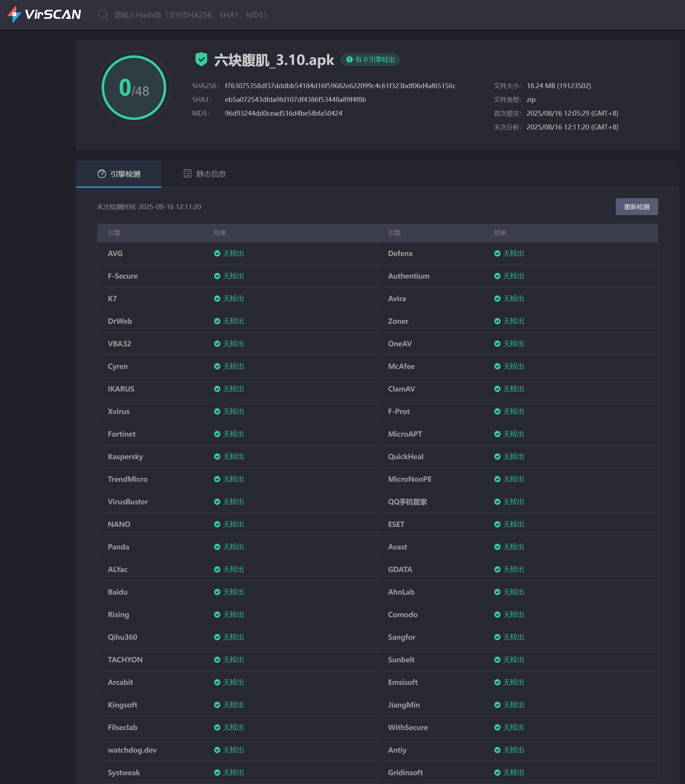Image resolution: width=685 pixels, height=784 pixels.
Task: Click the VirSCAN logo icon
Action: [14, 14]
